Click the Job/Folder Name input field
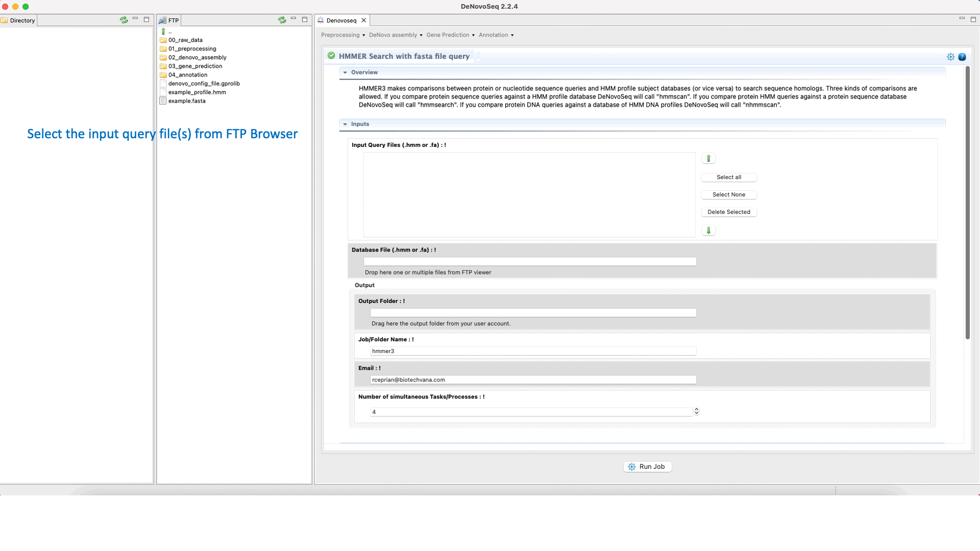This screenshot has height=551, width=980. click(x=533, y=352)
